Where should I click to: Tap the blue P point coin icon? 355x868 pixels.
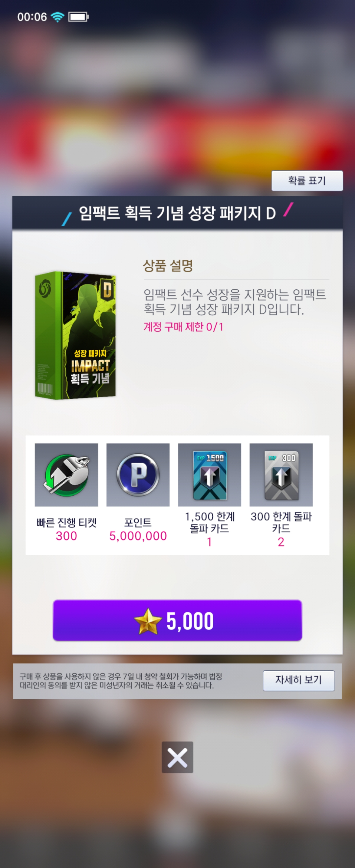coord(138,475)
